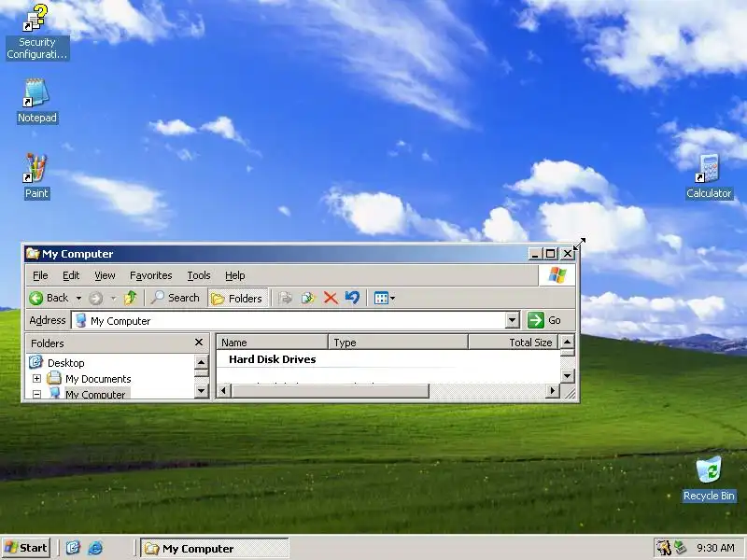Minimize the My Computer window
The image size is (747, 560).
coord(535,254)
